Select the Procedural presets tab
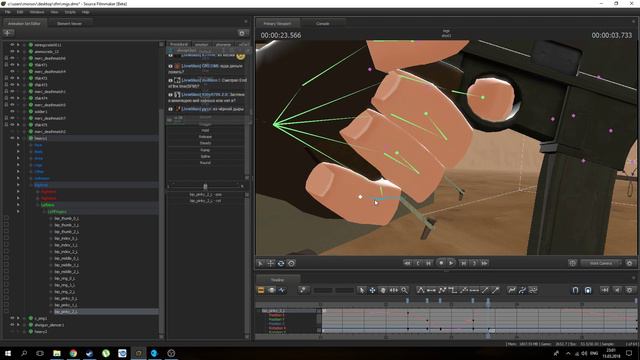 click(179, 44)
